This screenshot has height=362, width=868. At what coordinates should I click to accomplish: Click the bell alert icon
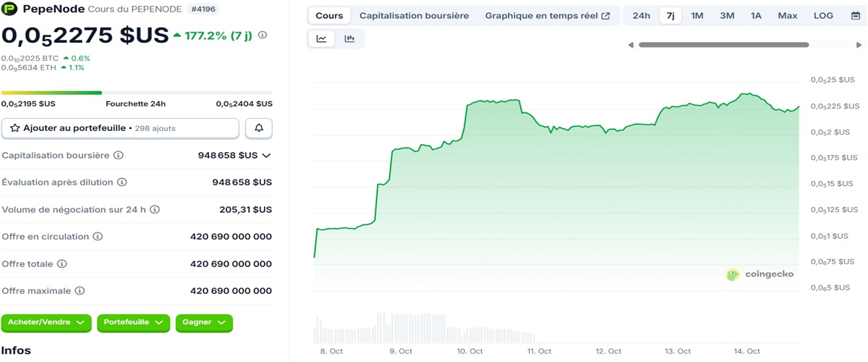coord(259,128)
